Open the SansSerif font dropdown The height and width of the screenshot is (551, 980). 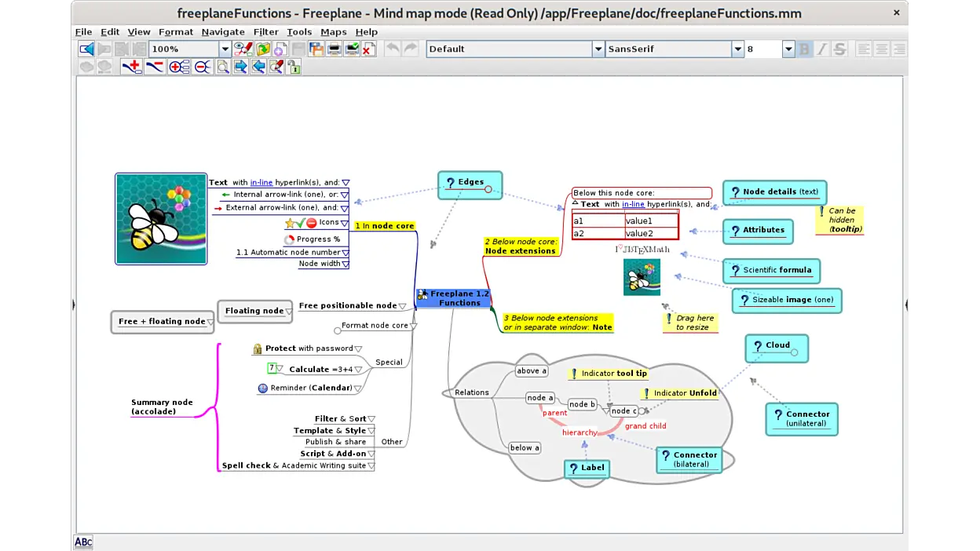tap(737, 49)
